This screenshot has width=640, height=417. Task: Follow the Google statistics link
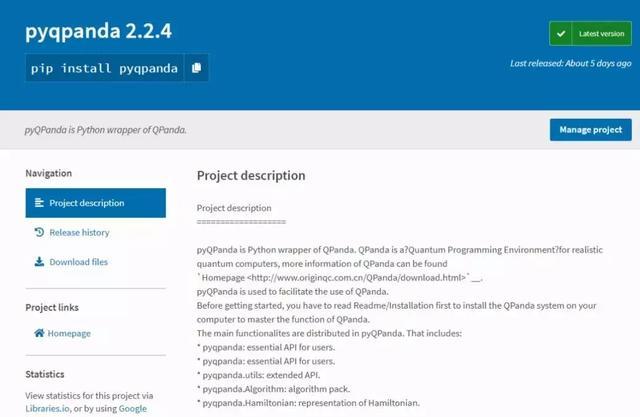(131, 408)
